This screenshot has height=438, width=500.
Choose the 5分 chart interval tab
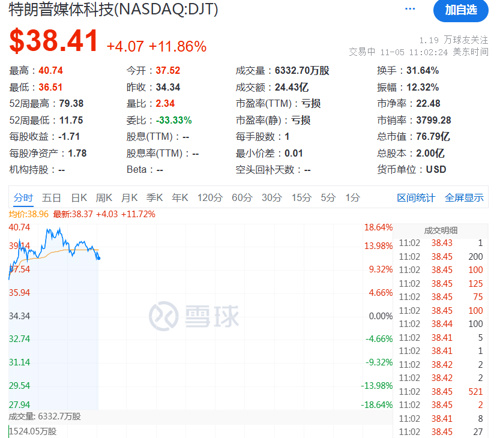click(x=328, y=198)
